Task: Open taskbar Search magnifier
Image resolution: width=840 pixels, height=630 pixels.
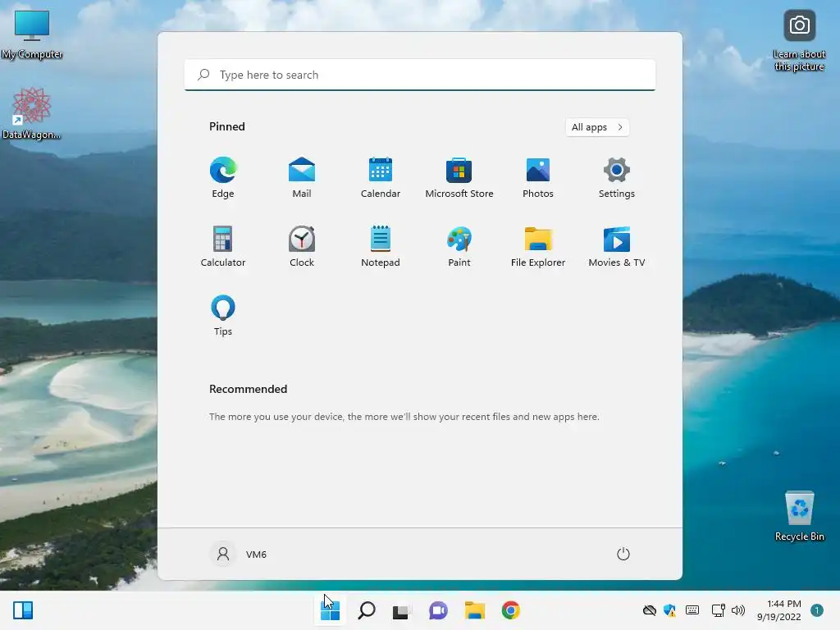Action: click(367, 610)
